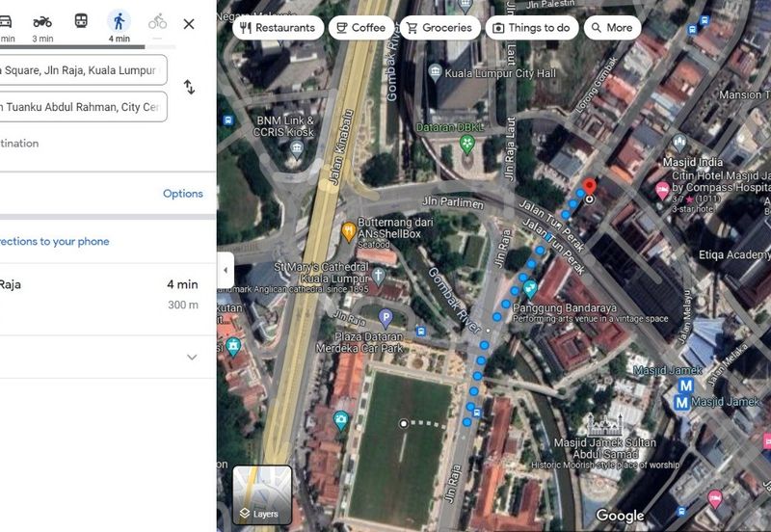This screenshot has width=771, height=532.
Task: Select the walking travel mode
Action: [119, 22]
